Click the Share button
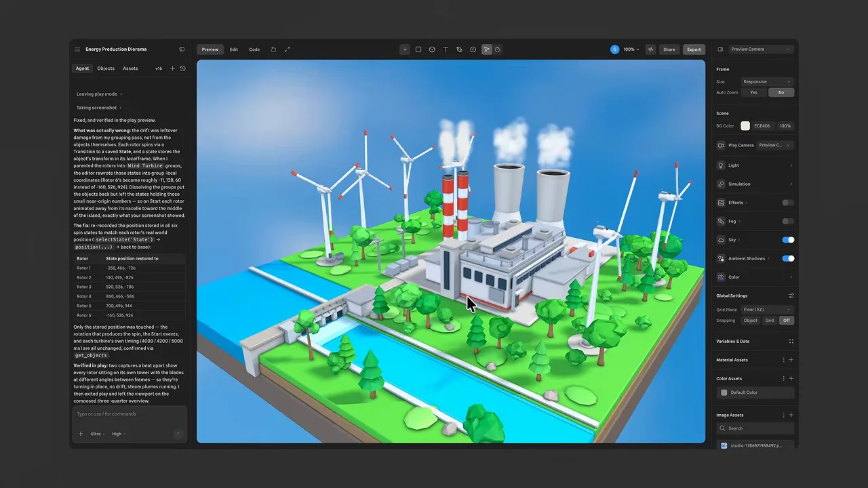The image size is (868, 488). [x=669, y=49]
